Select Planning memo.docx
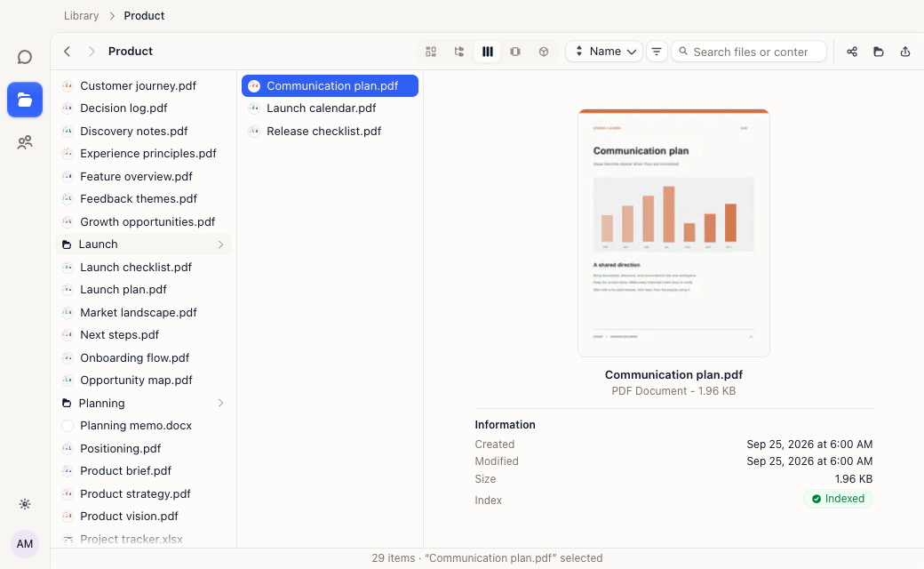Viewport: 924px width, 569px height. click(x=143, y=426)
